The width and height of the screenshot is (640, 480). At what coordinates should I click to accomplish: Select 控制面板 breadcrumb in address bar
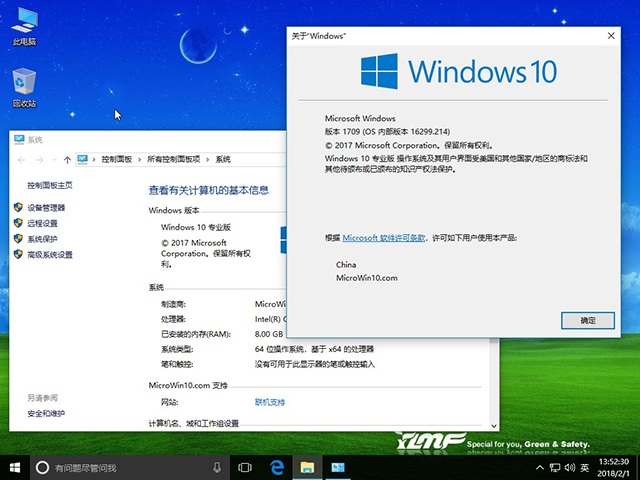pos(117,160)
